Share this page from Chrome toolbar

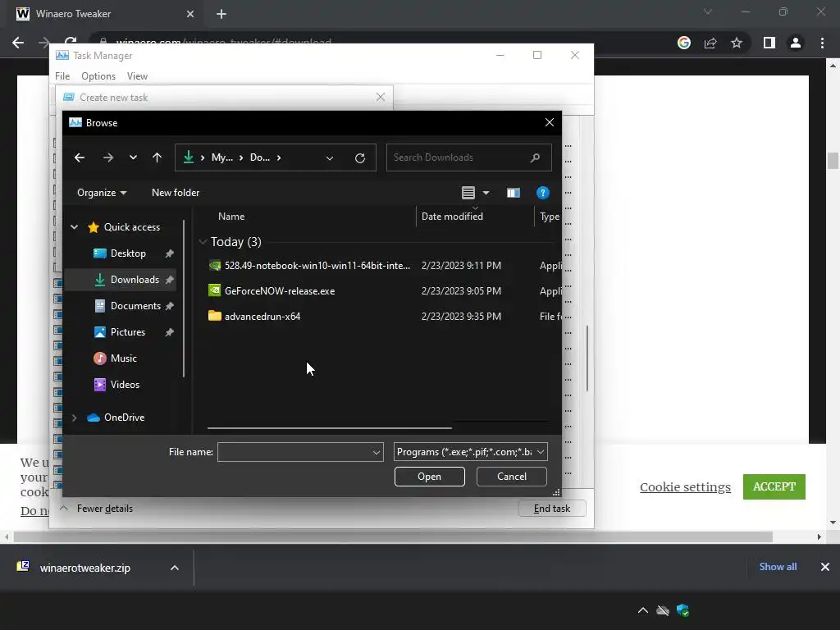[x=710, y=43]
